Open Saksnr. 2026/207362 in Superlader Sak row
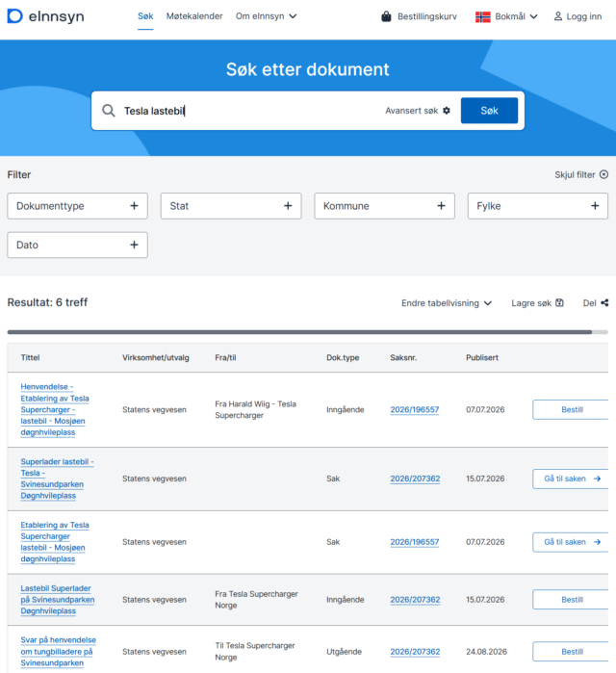This screenshot has width=616, height=673. pos(415,479)
